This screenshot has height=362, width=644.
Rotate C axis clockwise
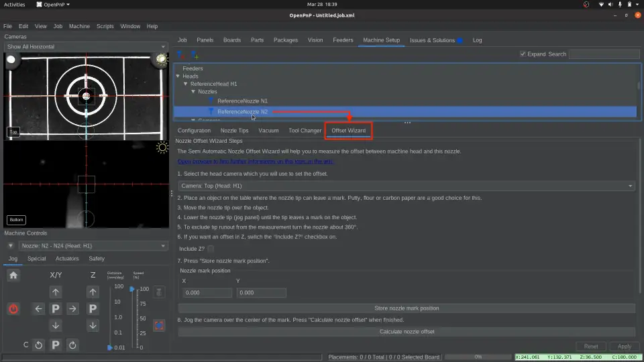click(72, 345)
